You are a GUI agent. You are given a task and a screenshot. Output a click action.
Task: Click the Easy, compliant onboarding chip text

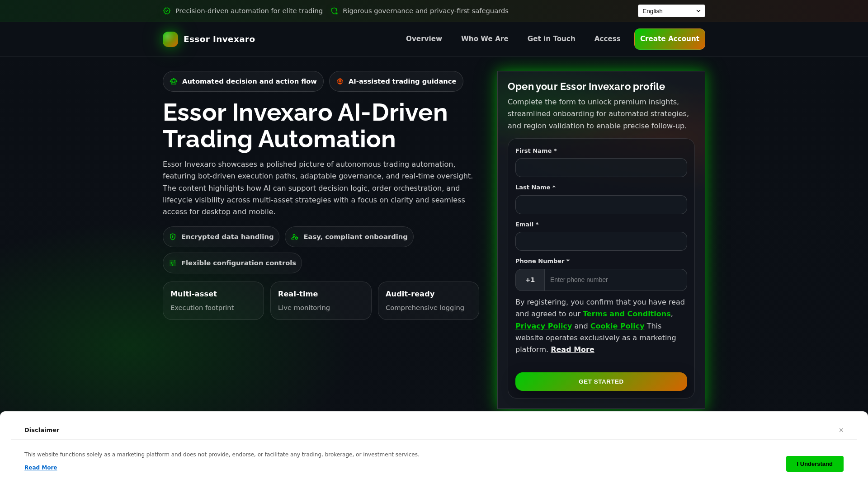tap(355, 237)
